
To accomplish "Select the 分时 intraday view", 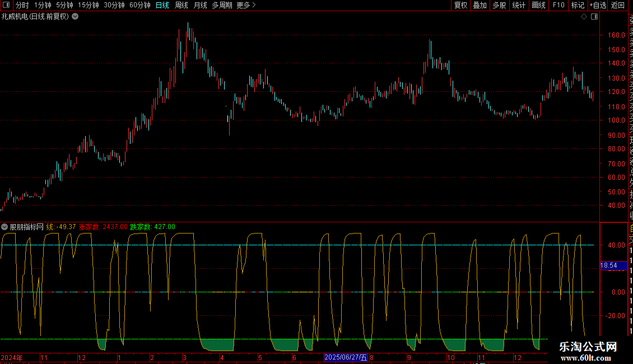I will [22, 5].
